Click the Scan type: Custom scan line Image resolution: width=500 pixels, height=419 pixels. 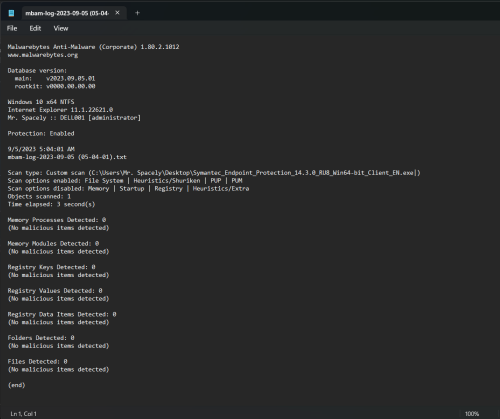(214, 173)
